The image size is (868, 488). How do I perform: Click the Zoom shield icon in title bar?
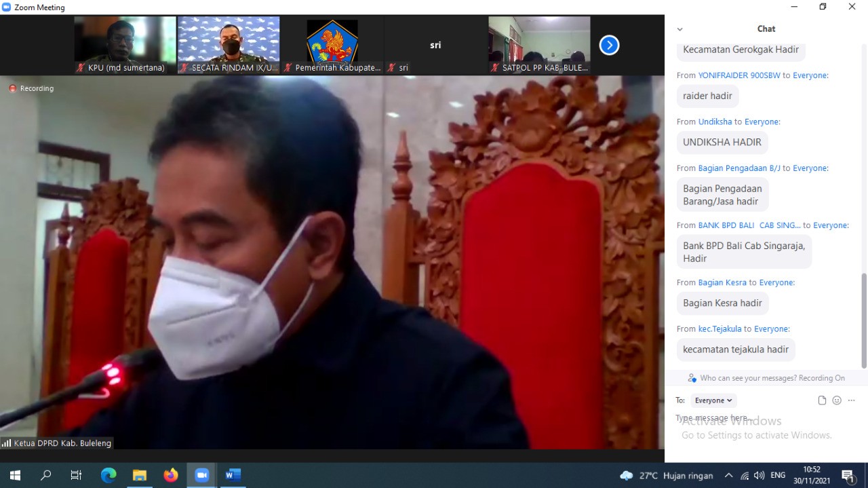[7, 7]
